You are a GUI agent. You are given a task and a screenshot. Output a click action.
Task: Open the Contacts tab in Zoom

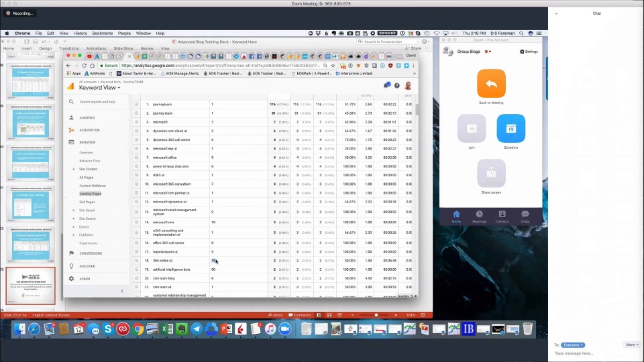[502, 217]
